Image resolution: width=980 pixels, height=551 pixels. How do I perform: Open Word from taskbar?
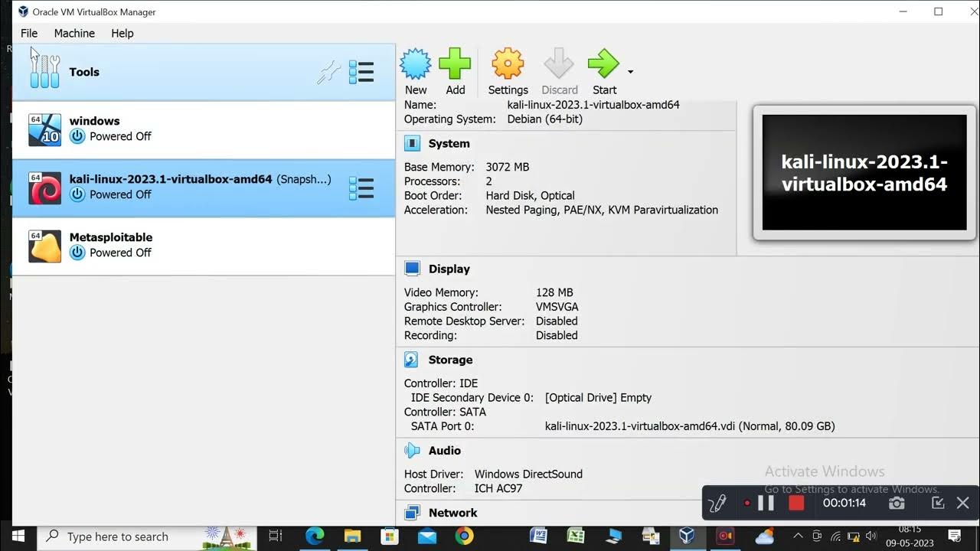538,536
